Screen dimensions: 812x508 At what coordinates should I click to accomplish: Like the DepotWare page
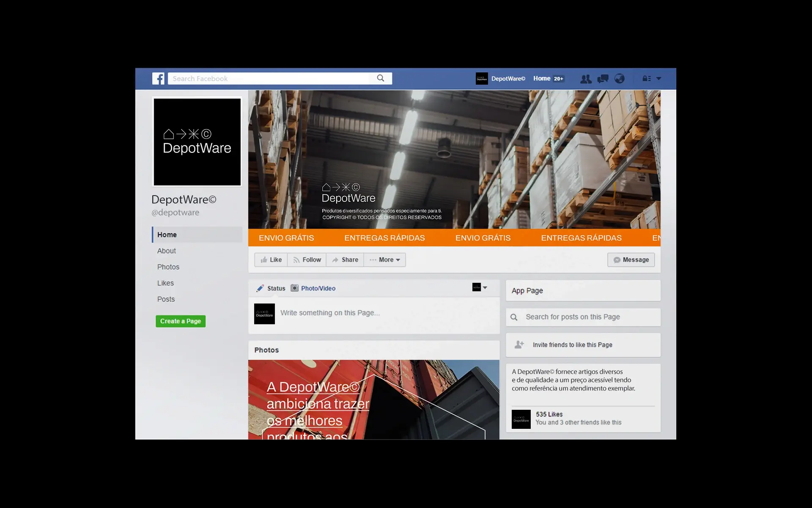click(x=271, y=260)
